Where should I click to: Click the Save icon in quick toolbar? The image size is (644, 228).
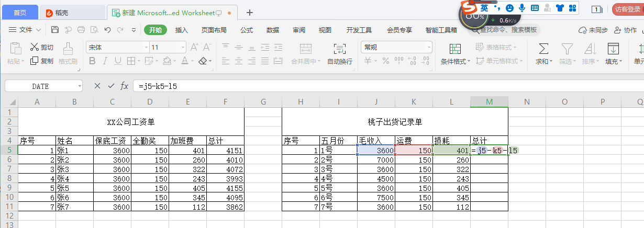tap(55, 30)
